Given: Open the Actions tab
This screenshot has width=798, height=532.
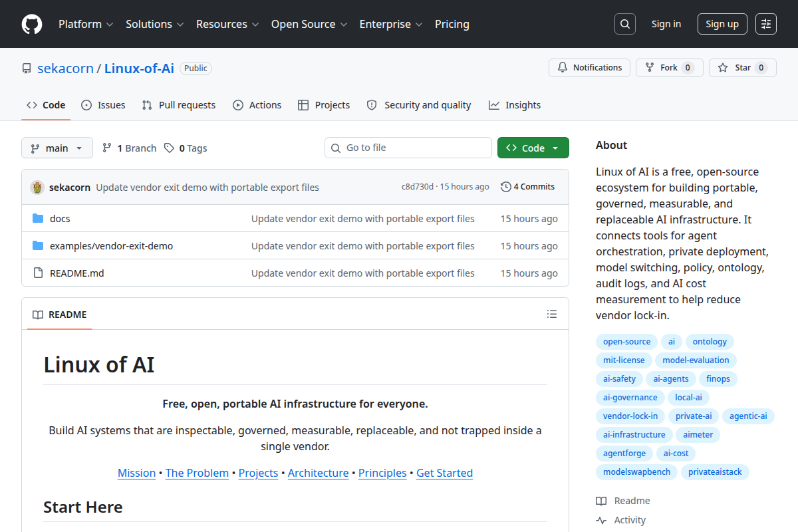Looking at the screenshot, I should tap(257, 105).
